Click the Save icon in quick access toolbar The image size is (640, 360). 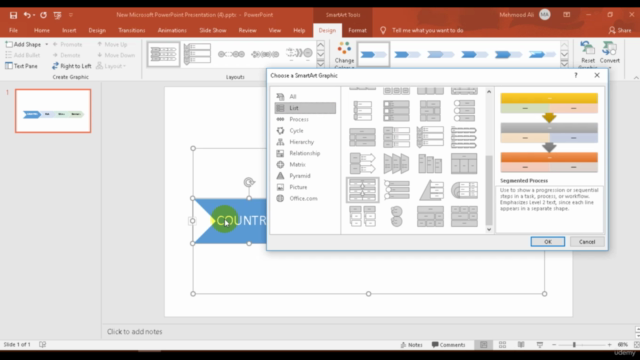13,15
